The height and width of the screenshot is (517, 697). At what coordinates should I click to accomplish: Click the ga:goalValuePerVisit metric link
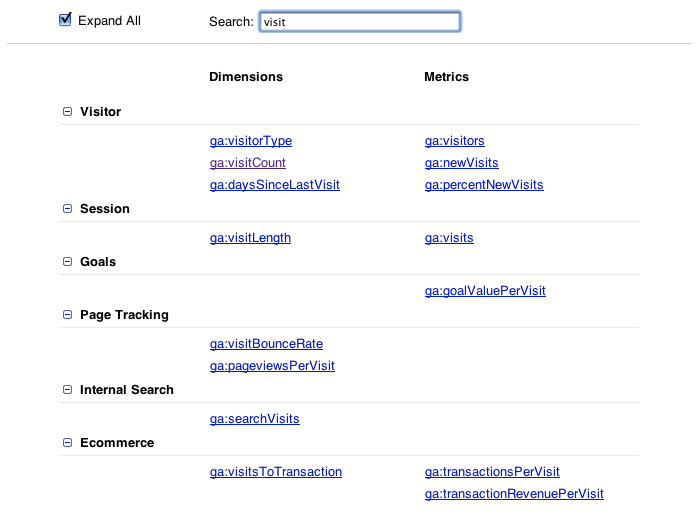[x=485, y=291]
